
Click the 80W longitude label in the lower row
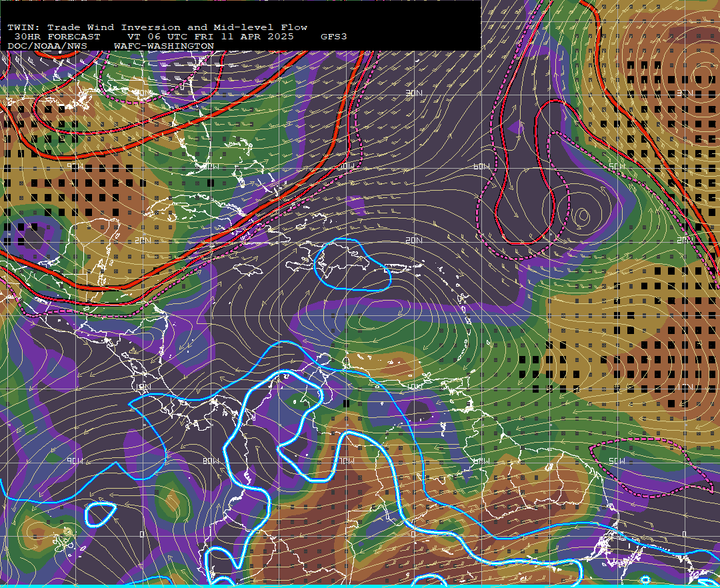click(x=211, y=461)
